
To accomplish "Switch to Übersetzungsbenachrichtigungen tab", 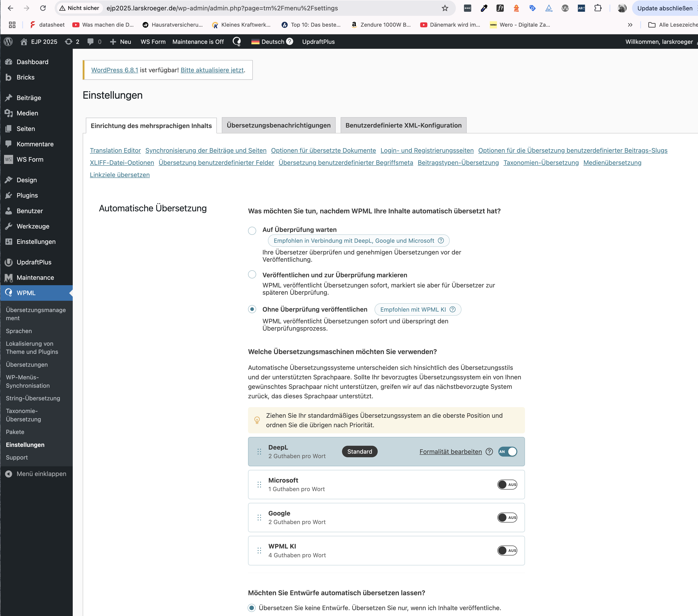I will (x=279, y=125).
